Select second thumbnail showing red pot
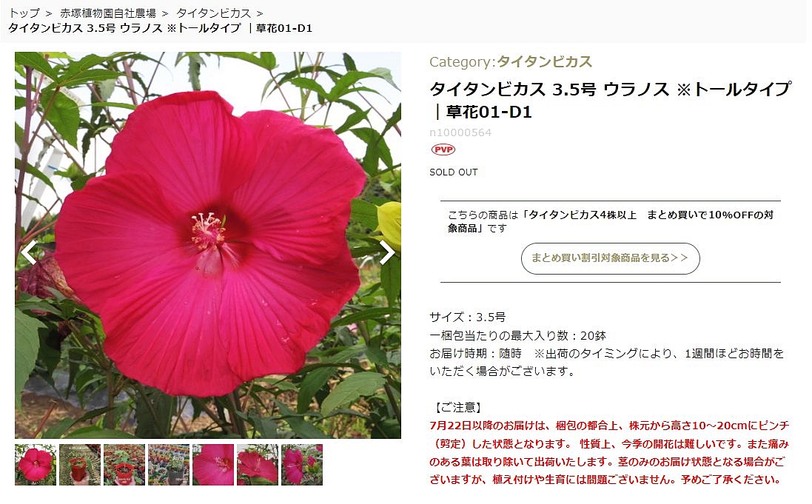The height and width of the screenshot is (504, 812). pyautogui.click(x=80, y=465)
